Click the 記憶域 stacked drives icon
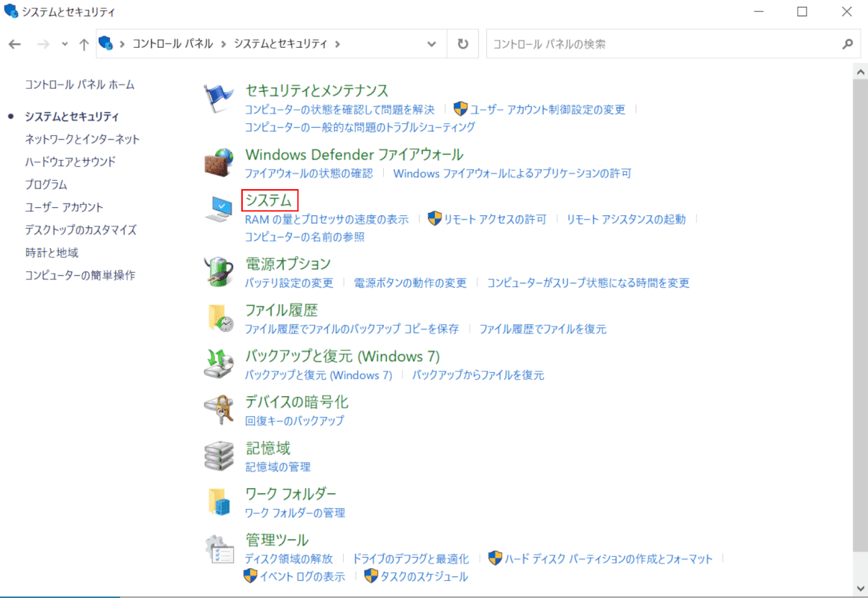Image resolution: width=868 pixels, height=598 pixels. (219, 456)
